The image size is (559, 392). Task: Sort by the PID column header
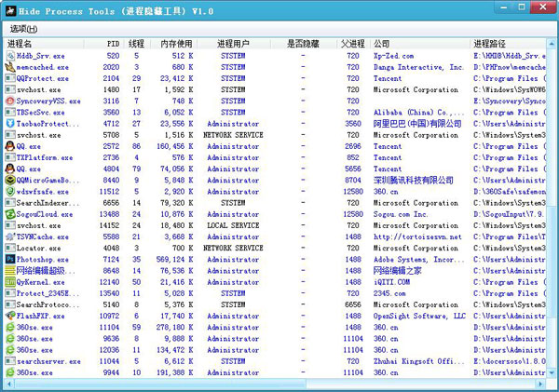tap(112, 44)
